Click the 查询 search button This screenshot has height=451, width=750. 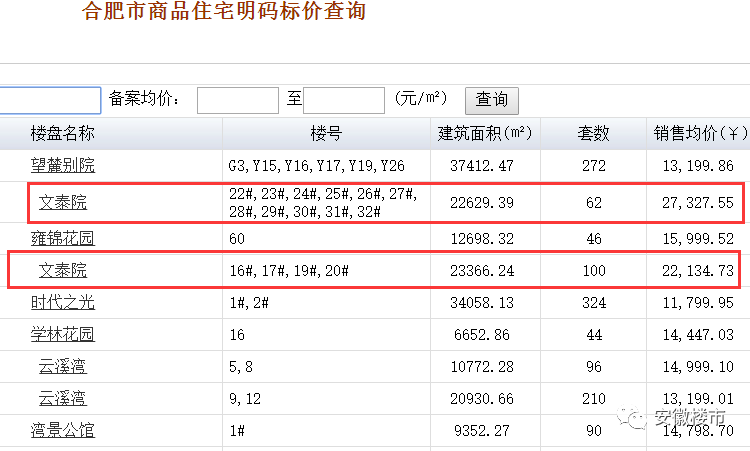pyautogui.click(x=492, y=100)
